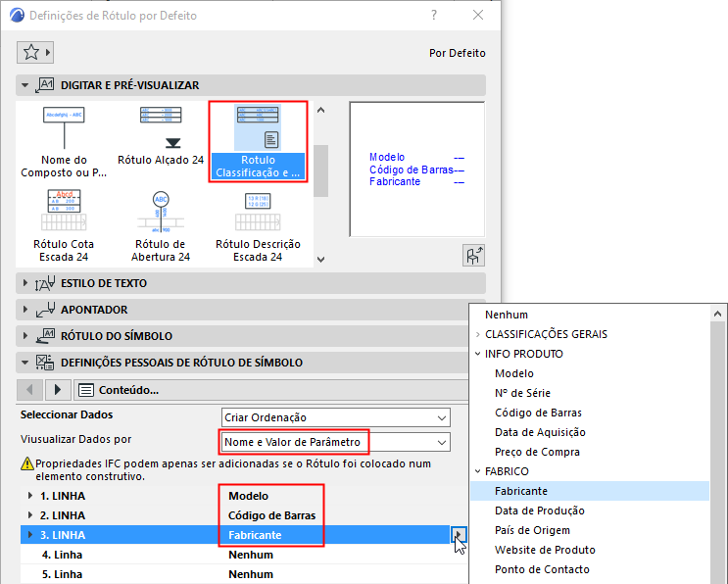Choose Data de Aquisição in popup
This screenshot has height=584, width=728.
[540, 432]
